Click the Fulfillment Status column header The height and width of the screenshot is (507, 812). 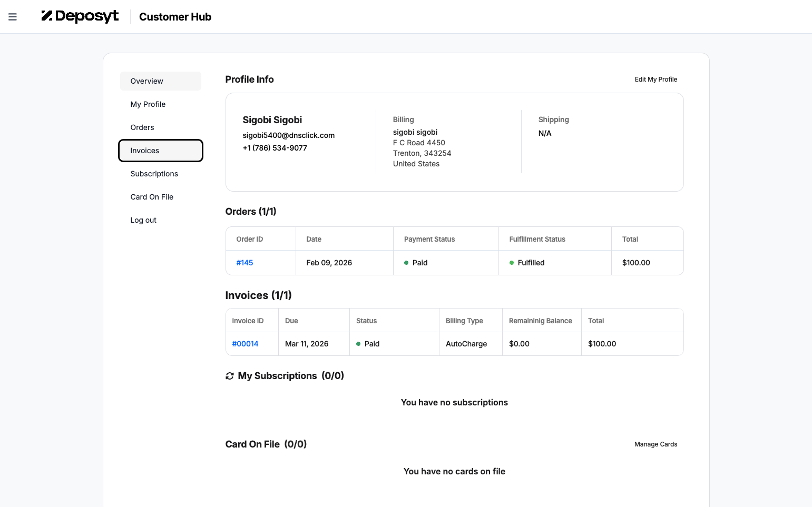pyautogui.click(x=537, y=239)
